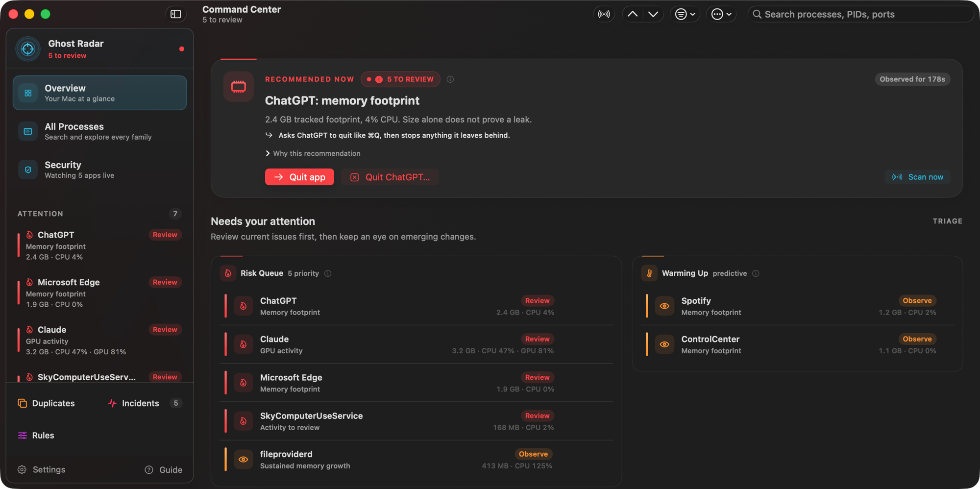Click the Rules sliders icon
This screenshot has width=980, height=489.
pyautogui.click(x=23, y=435)
